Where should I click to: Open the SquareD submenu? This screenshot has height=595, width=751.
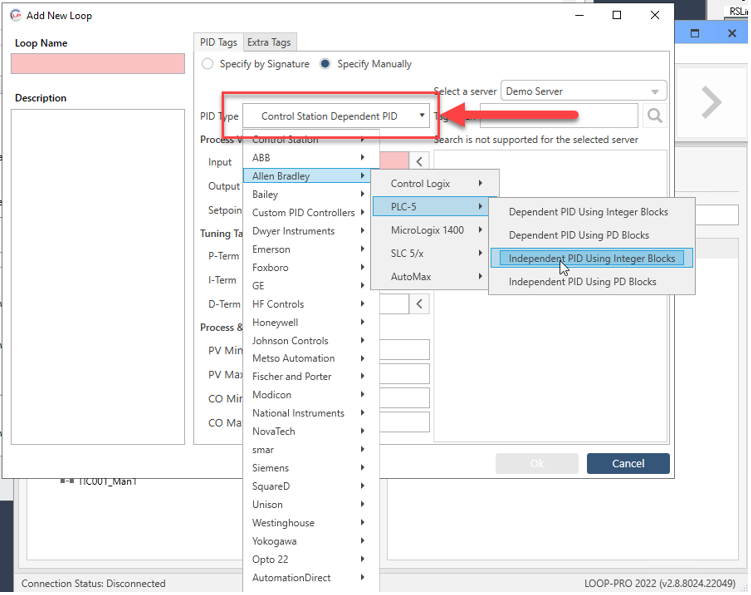click(x=309, y=486)
